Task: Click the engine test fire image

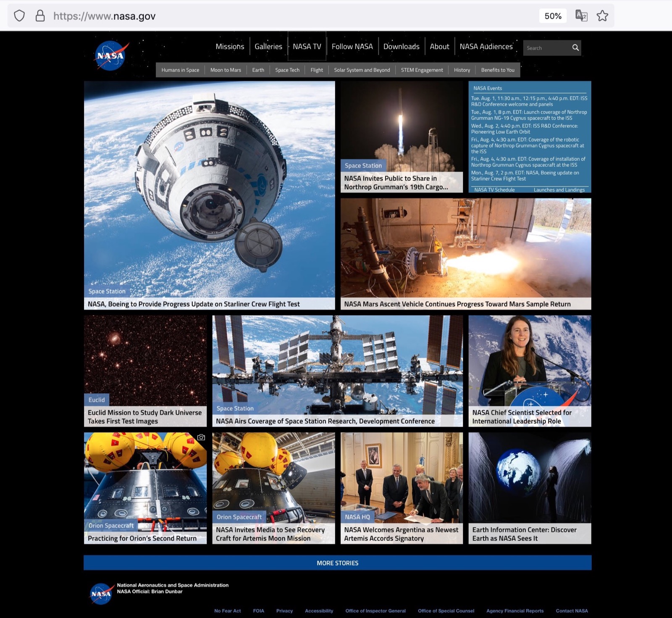Action: click(x=466, y=248)
